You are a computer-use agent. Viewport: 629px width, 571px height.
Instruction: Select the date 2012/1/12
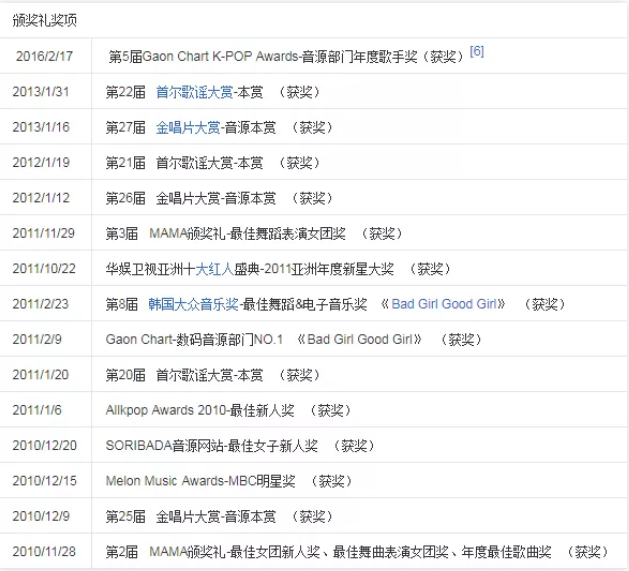pos(41,198)
